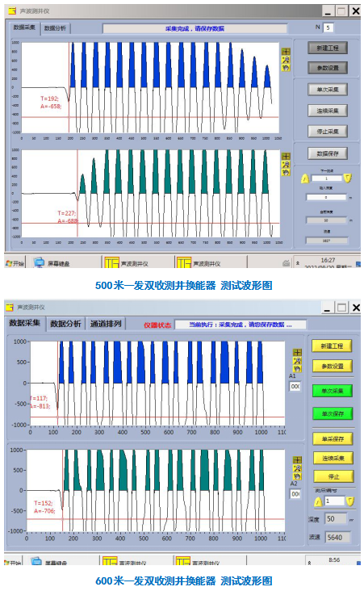Click the T=152 cursor readout in lower window
The height and width of the screenshot is (591, 364).
44,507
